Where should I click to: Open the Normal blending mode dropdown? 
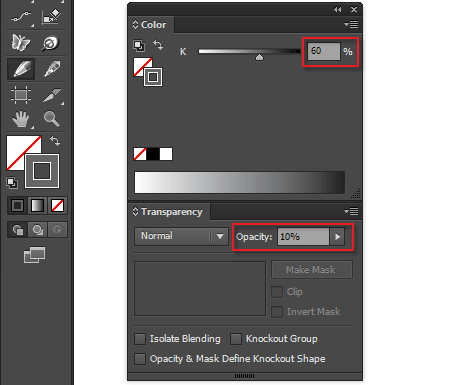click(181, 236)
